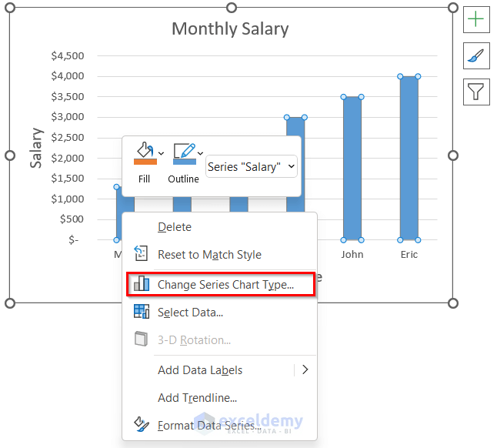Expand the Outline color dropdown arrow

(200, 154)
